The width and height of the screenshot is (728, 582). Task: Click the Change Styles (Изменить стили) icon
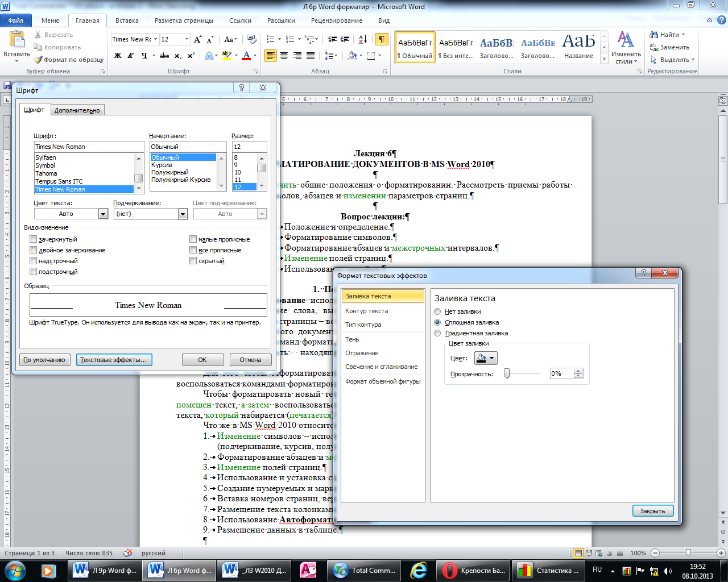(x=626, y=47)
